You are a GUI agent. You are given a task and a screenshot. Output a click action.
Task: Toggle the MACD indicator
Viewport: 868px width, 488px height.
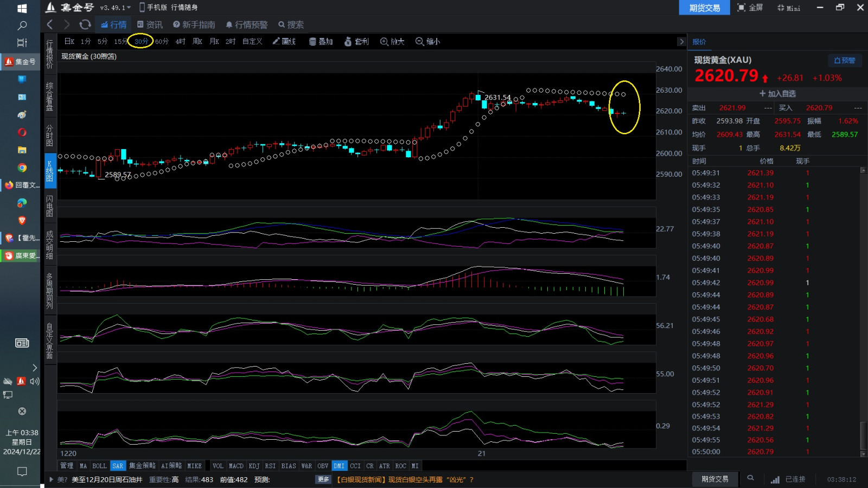[x=236, y=466]
